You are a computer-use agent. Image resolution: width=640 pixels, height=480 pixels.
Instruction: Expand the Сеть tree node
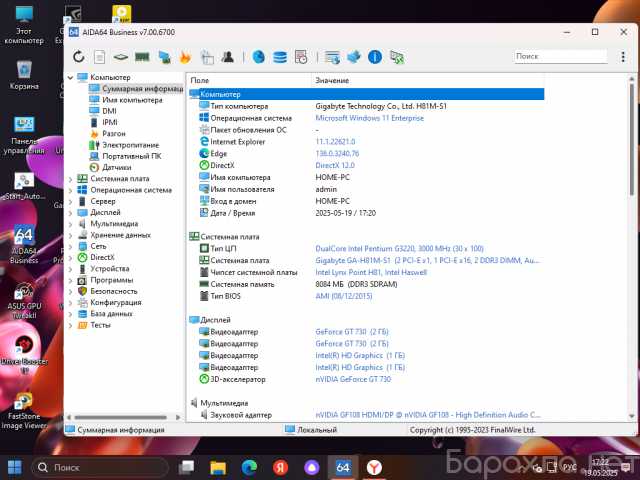(x=70, y=246)
